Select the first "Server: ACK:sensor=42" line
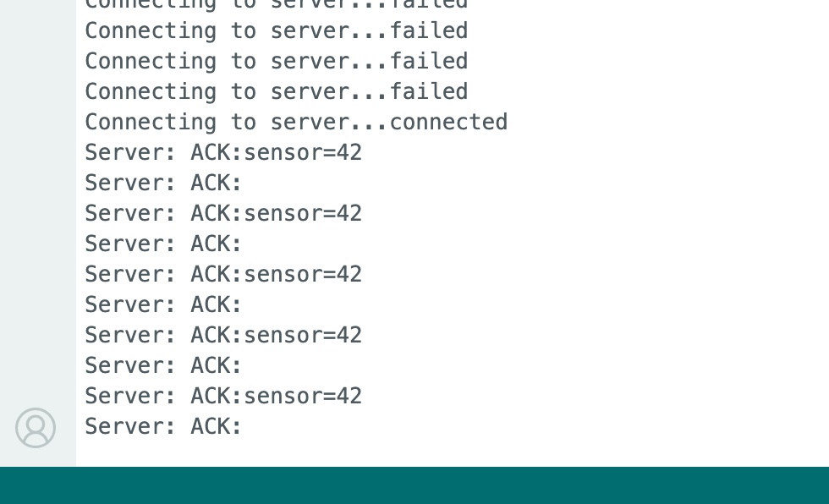 pyautogui.click(x=223, y=152)
